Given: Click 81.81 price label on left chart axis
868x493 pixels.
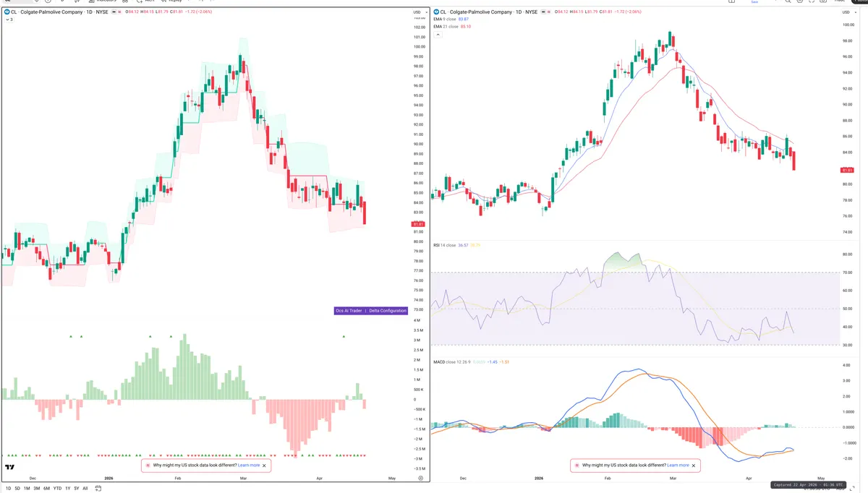Looking at the screenshot, I should [x=417, y=225].
